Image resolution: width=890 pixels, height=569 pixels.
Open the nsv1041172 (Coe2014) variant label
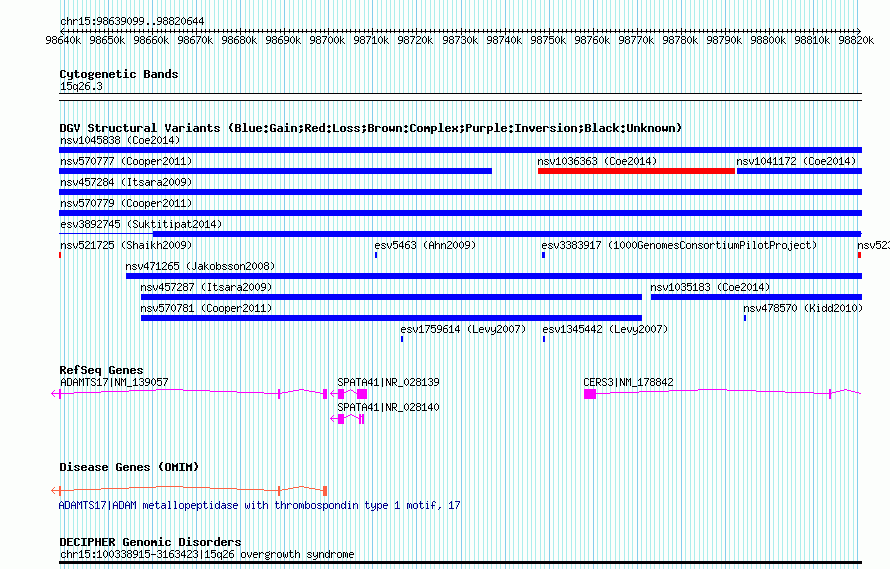click(x=796, y=161)
